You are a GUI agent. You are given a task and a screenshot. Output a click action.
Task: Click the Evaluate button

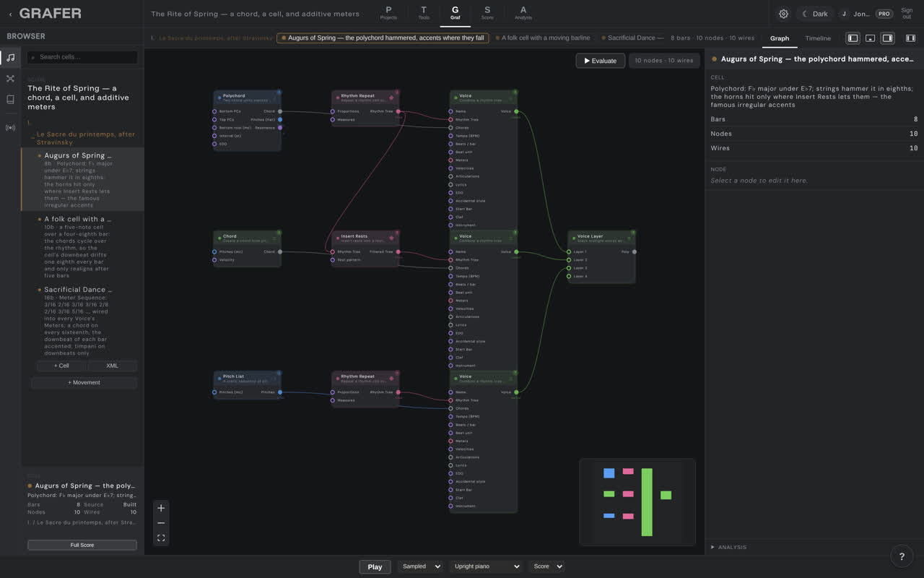(601, 61)
